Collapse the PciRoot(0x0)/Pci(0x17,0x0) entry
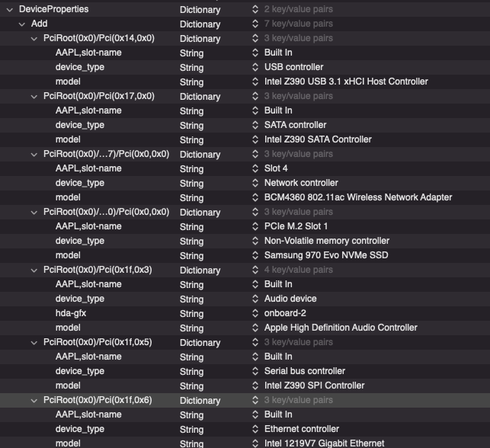 (x=34, y=96)
